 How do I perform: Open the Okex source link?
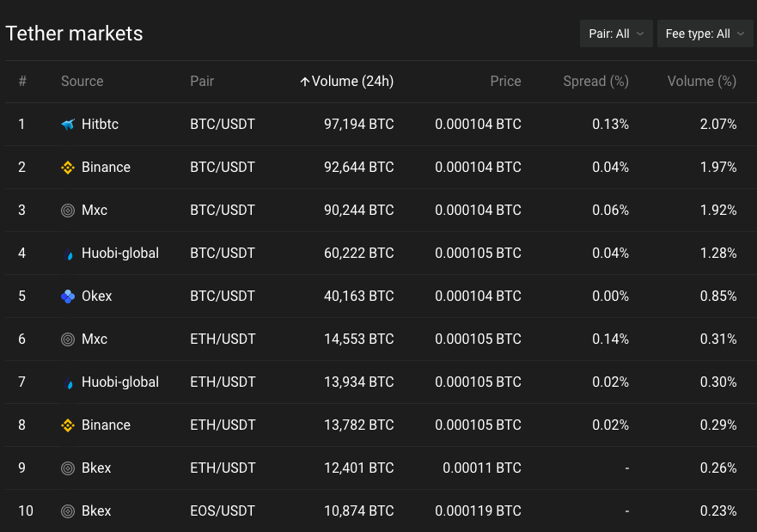pyautogui.click(x=96, y=297)
